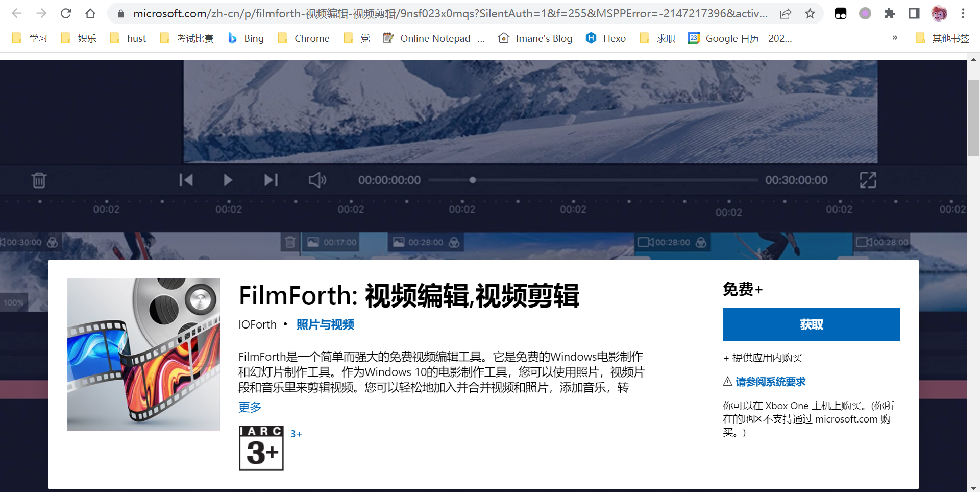Open the Google 日历 bookmark
This screenshot has height=492, width=980.
(x=740, y=38)
